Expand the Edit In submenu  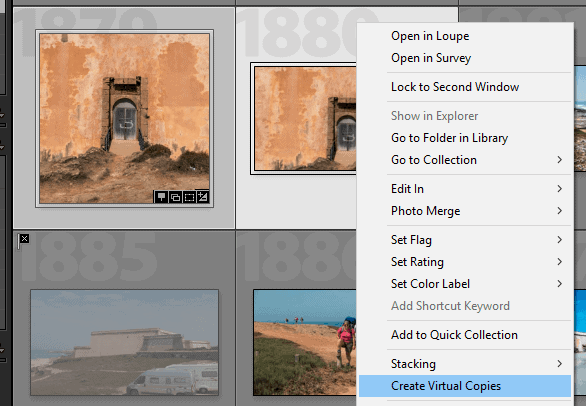coord(465,189)
